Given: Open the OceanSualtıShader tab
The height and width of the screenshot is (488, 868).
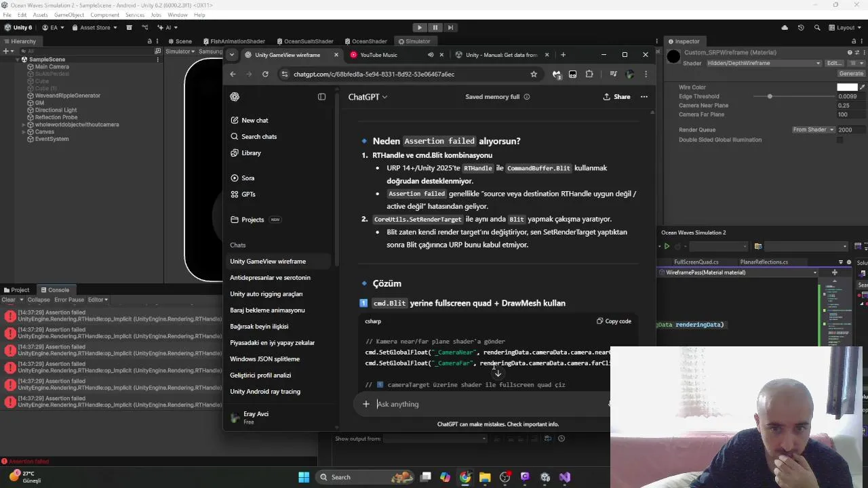Looking at the screenshot, I should [x=304, y=41].
